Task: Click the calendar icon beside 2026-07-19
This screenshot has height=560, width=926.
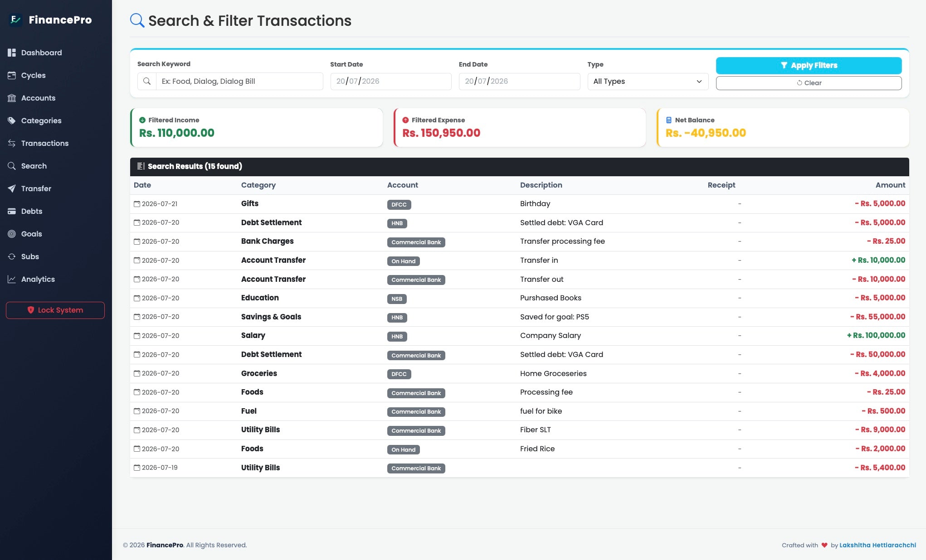Action: coord(137,468)
